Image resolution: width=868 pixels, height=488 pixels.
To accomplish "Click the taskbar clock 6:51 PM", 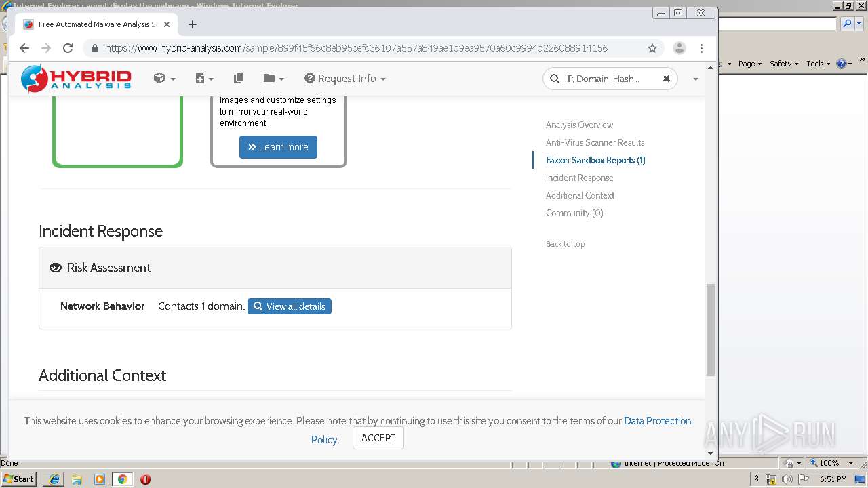I will 833,479.
